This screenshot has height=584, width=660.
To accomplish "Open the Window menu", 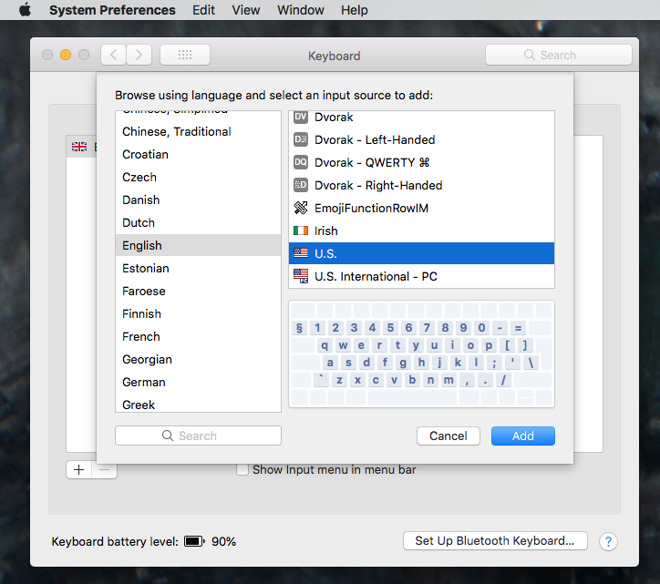I will [301, 10].
